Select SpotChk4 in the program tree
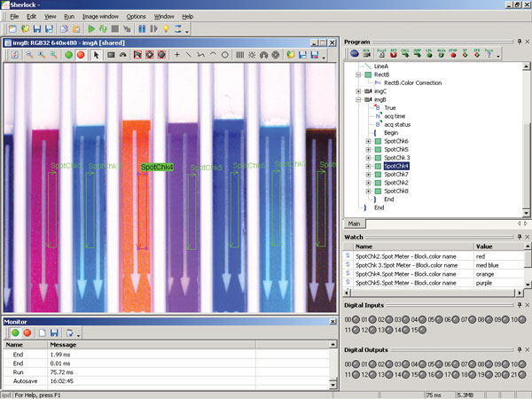532x399 pixels. 396,166
